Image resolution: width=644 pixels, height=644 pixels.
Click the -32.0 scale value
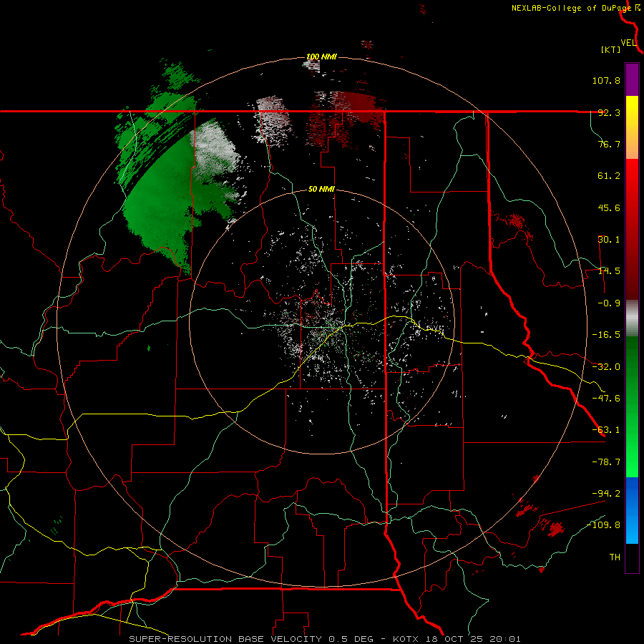point(606,367)
